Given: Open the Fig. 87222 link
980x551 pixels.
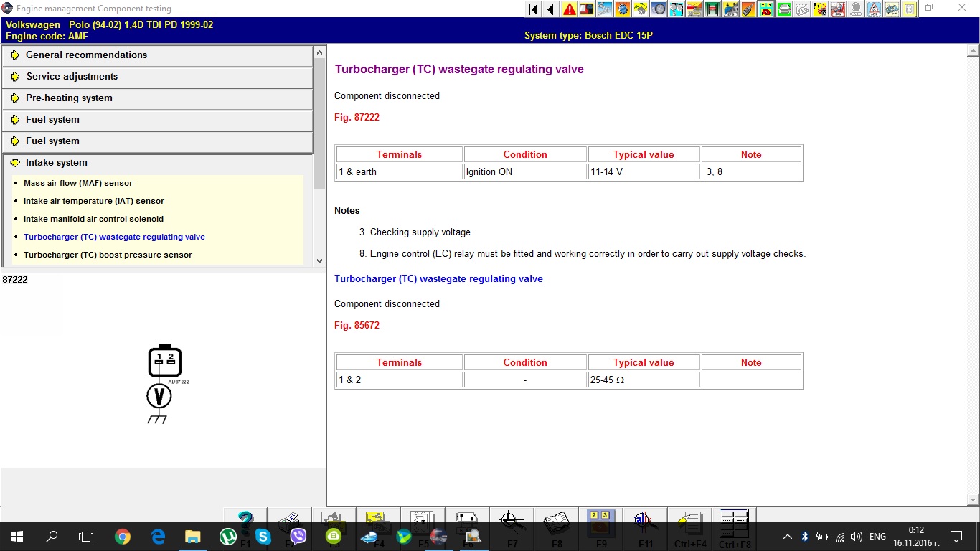Looking at the screenshot, I should [357, 117].
